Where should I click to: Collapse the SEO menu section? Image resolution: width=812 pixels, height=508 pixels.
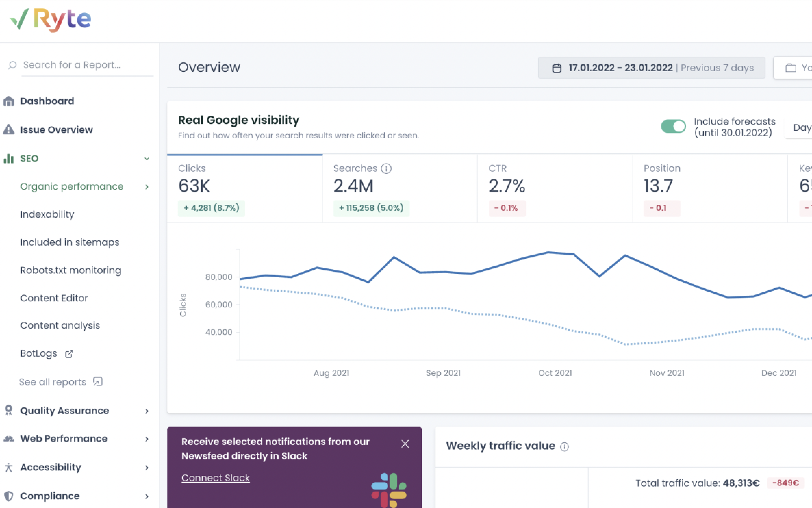pos(147,158)
